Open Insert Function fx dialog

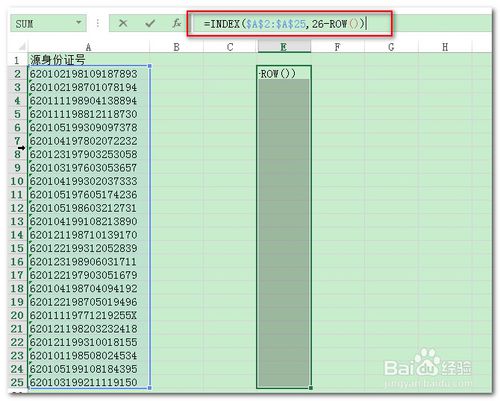177,23
